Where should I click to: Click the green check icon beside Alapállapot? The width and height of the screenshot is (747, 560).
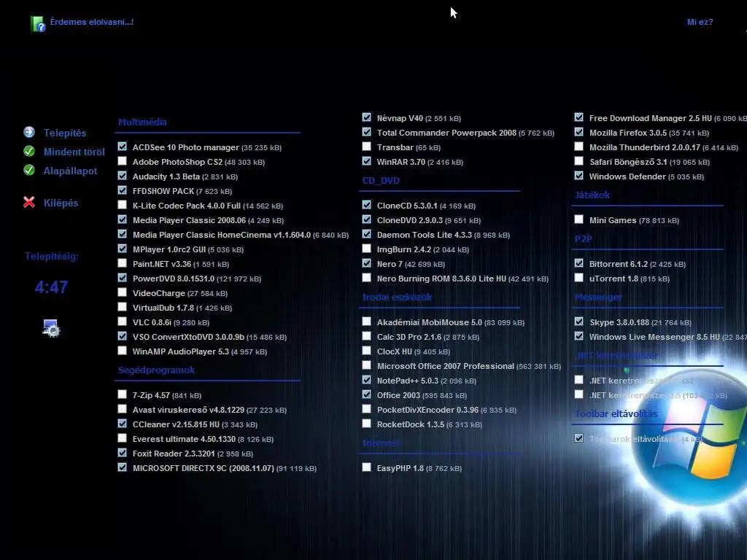(x=29, y=170)
